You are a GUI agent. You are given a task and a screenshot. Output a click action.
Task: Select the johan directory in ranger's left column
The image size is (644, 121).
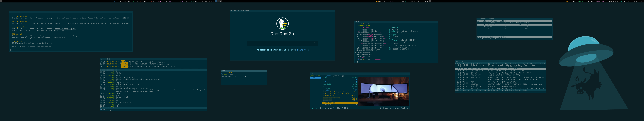316,78
